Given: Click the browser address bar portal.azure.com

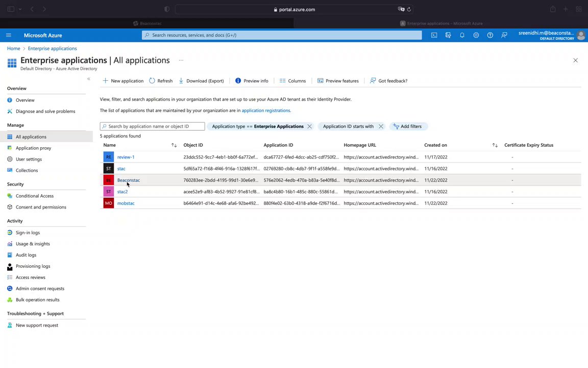Looking at the screenshot, I should tap(295, 9).
